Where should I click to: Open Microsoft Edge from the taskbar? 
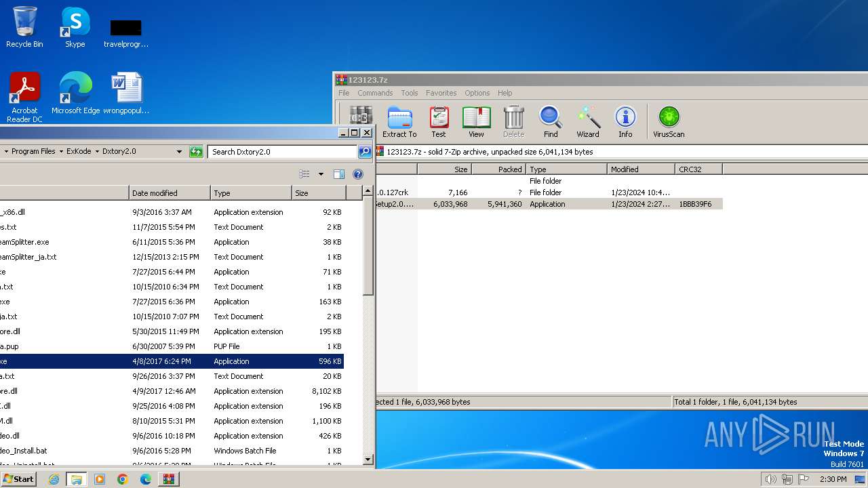pyautogui.click(x=146, y=479)
